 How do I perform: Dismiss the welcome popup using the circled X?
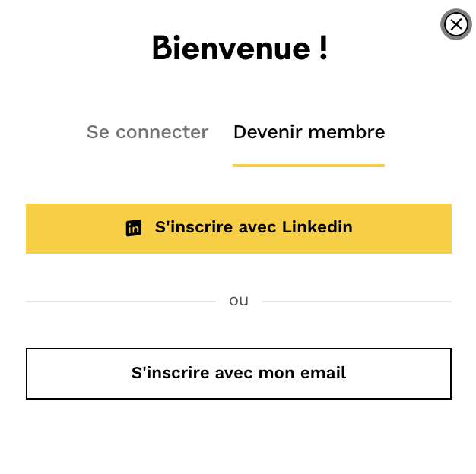click(x=455, y=24)
